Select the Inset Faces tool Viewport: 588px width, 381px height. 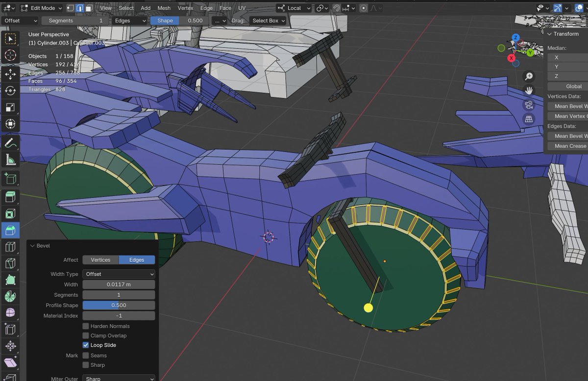[10, 214]
